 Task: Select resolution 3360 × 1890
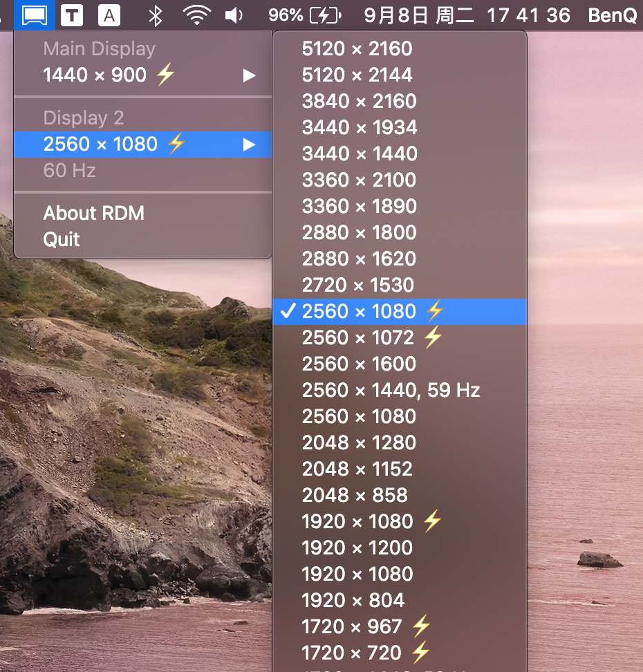pyautogui.click(x=400, y=206)
